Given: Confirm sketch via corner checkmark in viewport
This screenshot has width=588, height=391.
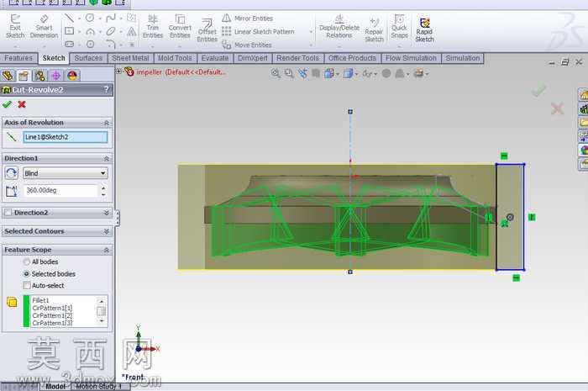Looking at the screenshot, I should tap(538, 91).
